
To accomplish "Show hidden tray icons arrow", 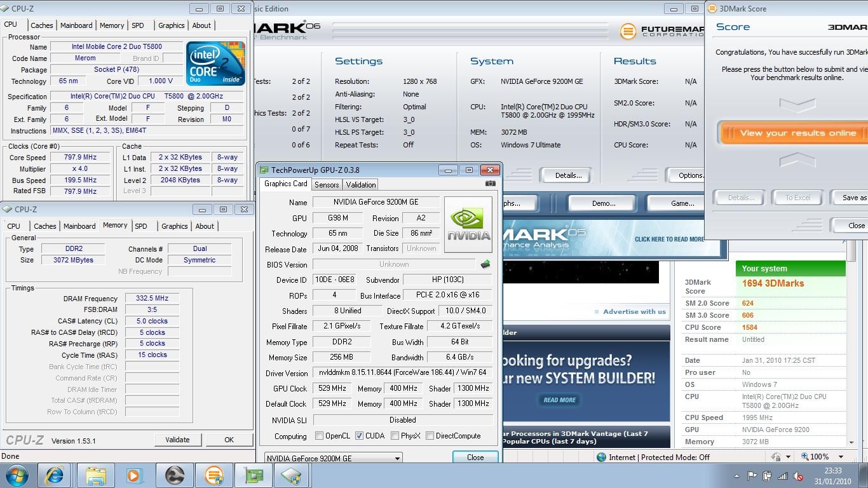I will [736, 476].
